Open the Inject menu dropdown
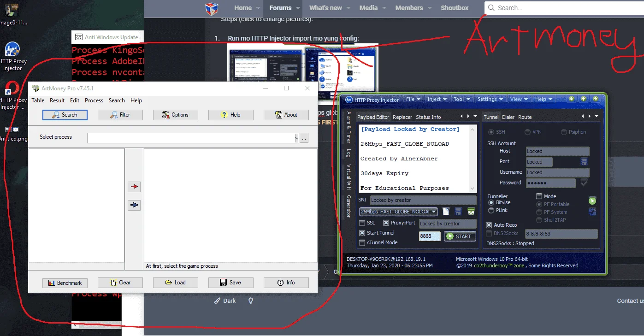644x336 pixels. (x=437, y=99)
